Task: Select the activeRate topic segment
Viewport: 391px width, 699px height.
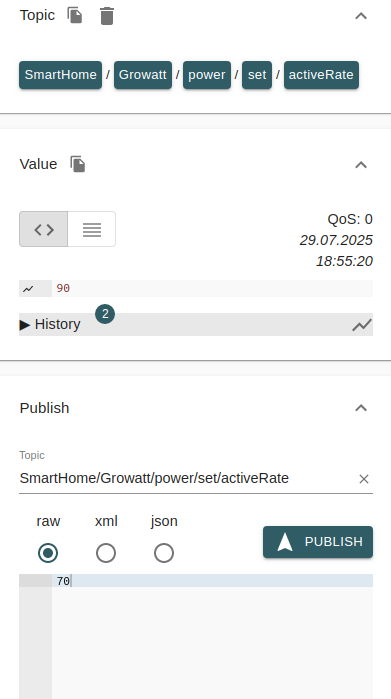Action: (321, 75)
